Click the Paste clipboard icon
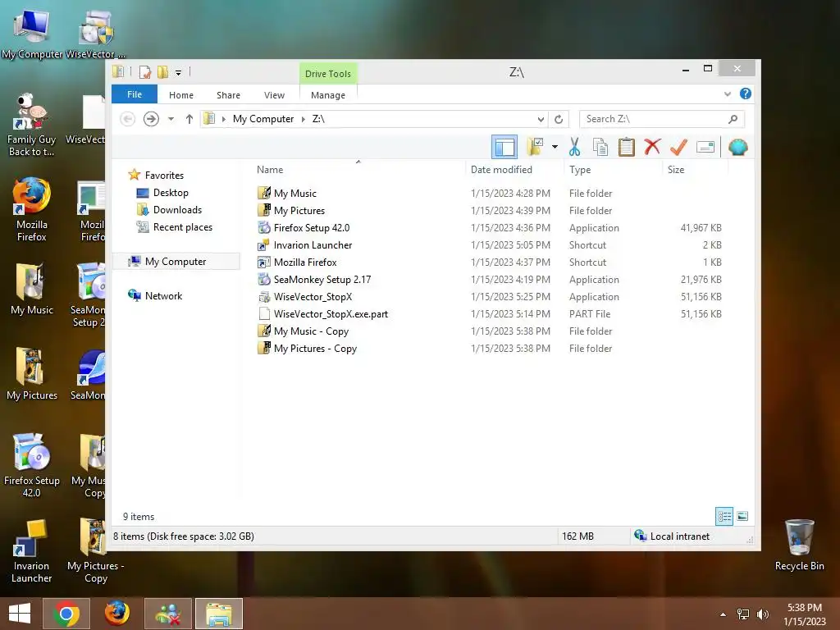The width and height of the screenshot is (840, 630). (x=626, y=147)
